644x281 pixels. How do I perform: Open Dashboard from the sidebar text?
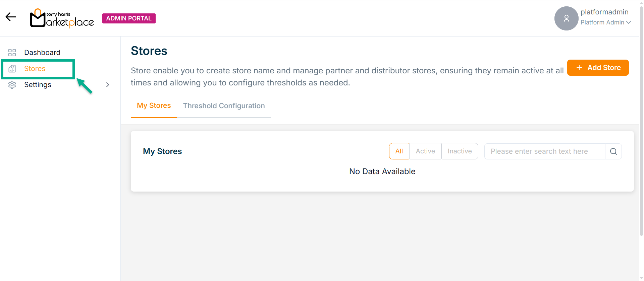tap(42, 53)
